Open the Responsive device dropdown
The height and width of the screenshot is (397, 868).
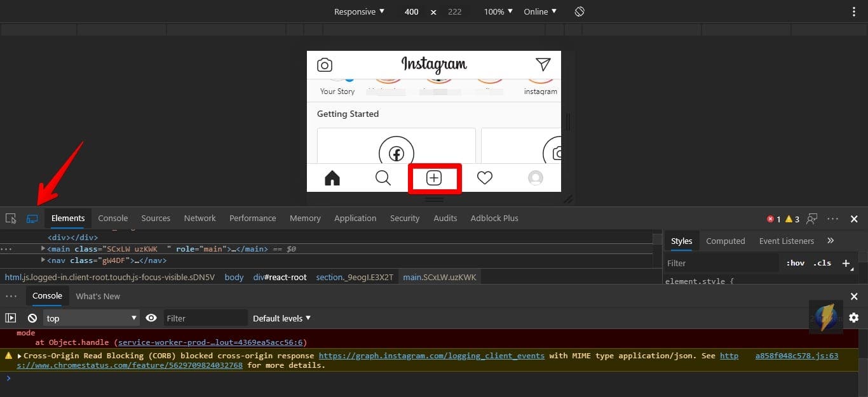pos(359,11)
